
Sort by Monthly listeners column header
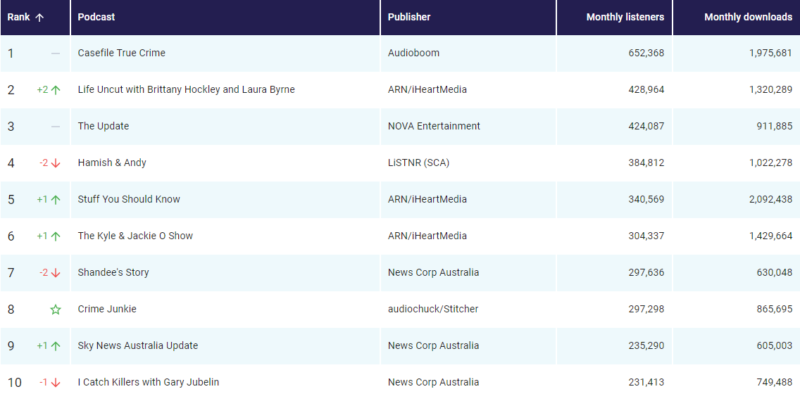(624, 18)
